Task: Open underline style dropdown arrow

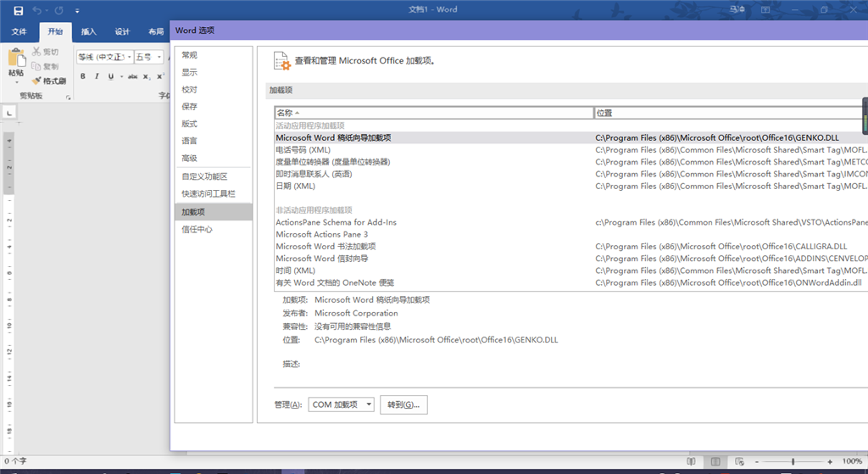Action: 121,76
